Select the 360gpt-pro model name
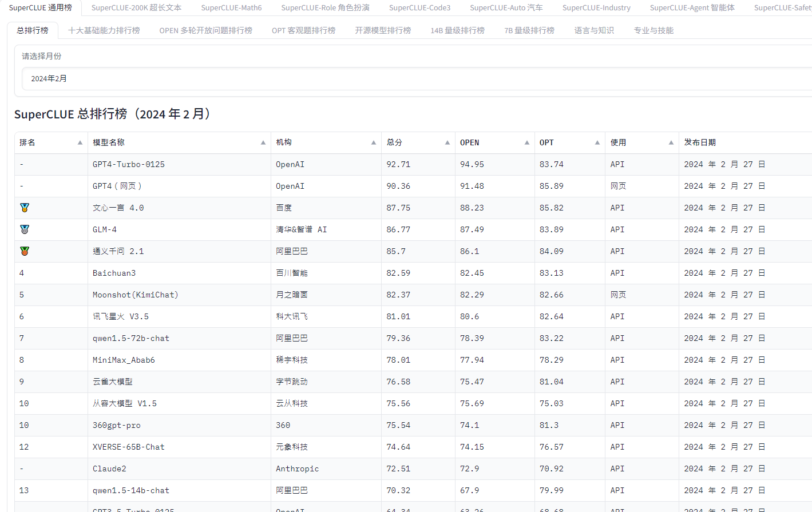Image resolution: width=812 pixels, height=512 pixels. (x=117, y=425)
